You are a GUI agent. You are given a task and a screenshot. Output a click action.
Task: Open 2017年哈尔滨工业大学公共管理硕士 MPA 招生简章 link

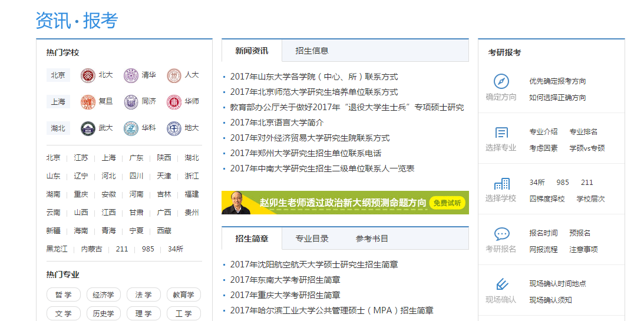[x=332, y=311]
